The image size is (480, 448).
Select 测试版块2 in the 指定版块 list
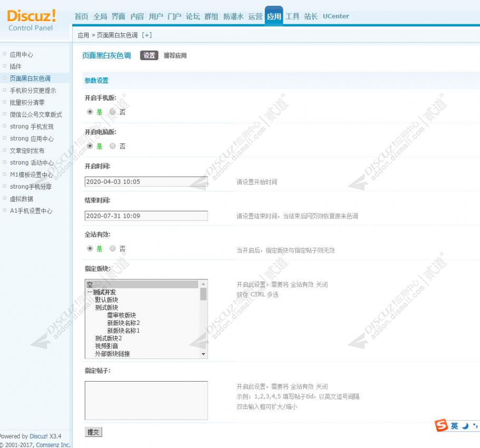[142, 338]
